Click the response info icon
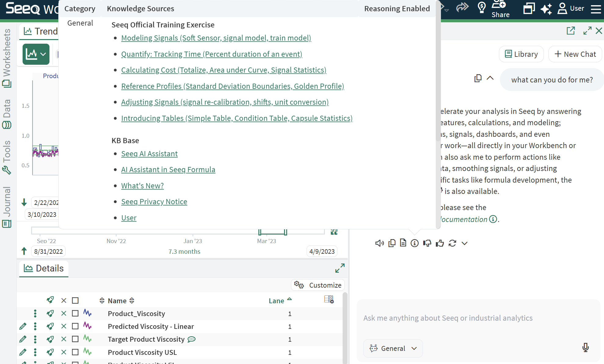604x364 pixels. 414,243
